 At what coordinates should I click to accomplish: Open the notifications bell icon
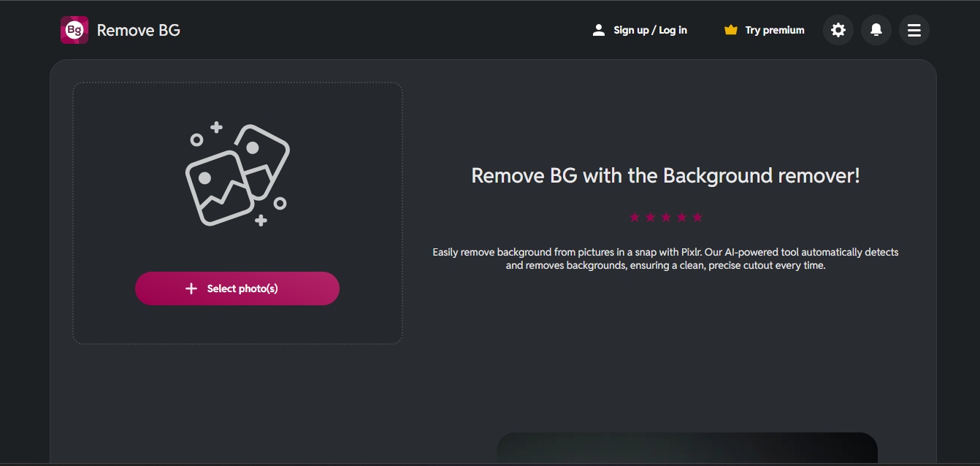click(x=876, y=30)
